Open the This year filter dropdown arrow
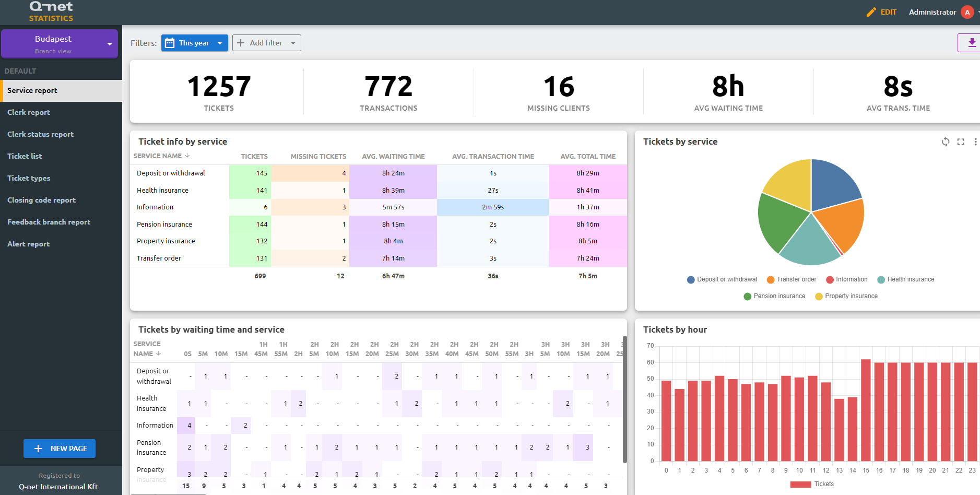980x495 pixels. click(x=220, y=43)
